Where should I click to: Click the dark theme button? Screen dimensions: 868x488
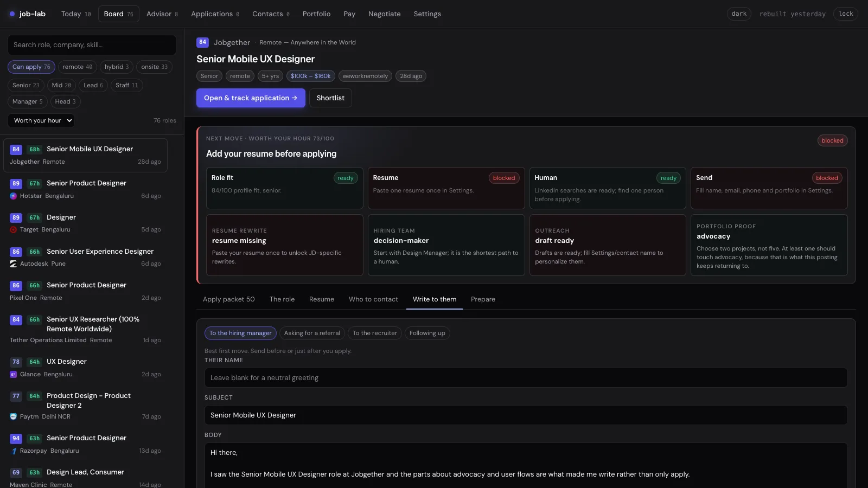(739, 14)
